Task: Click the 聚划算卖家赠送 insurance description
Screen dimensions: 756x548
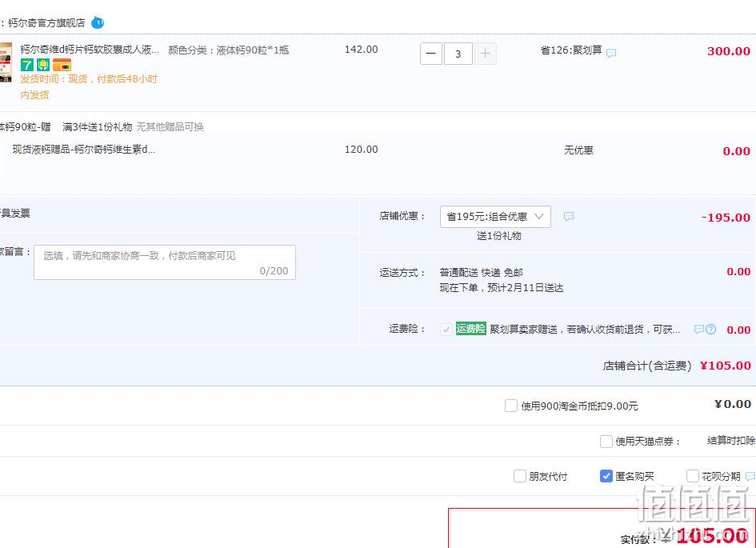Action: point(585,329)
